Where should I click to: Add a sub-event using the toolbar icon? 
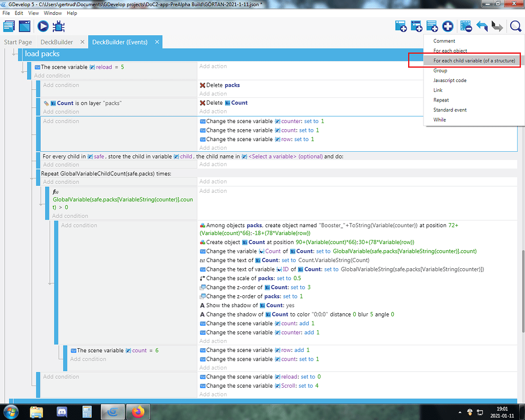click(x=416, y=26)
